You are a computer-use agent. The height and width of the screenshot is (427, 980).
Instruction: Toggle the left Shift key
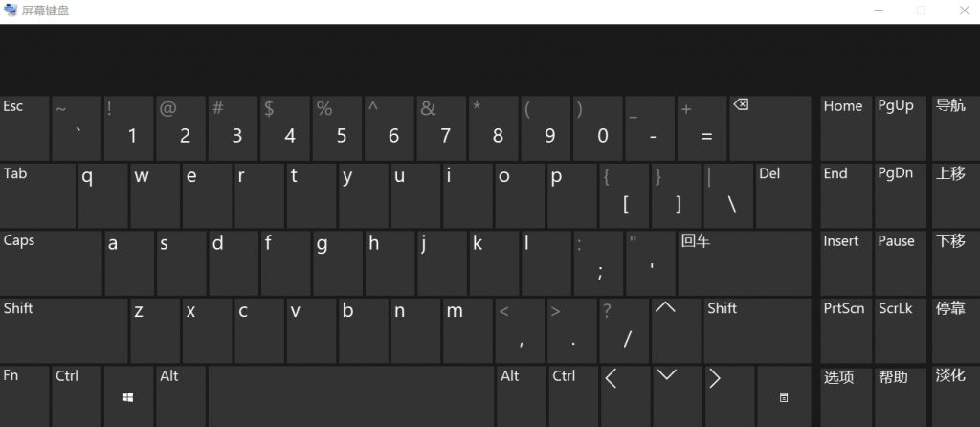pyautogui.click(x=64, y=330)
